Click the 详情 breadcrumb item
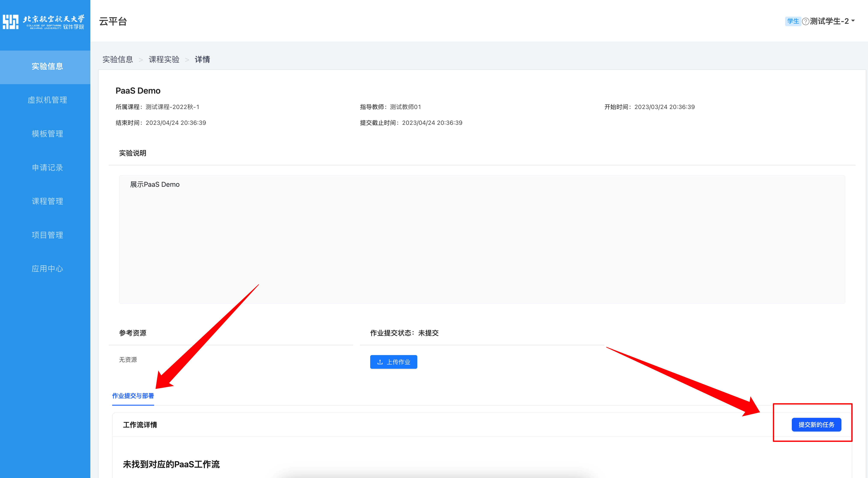Viewport: 868px width, 478px height. tap(202, 60)
